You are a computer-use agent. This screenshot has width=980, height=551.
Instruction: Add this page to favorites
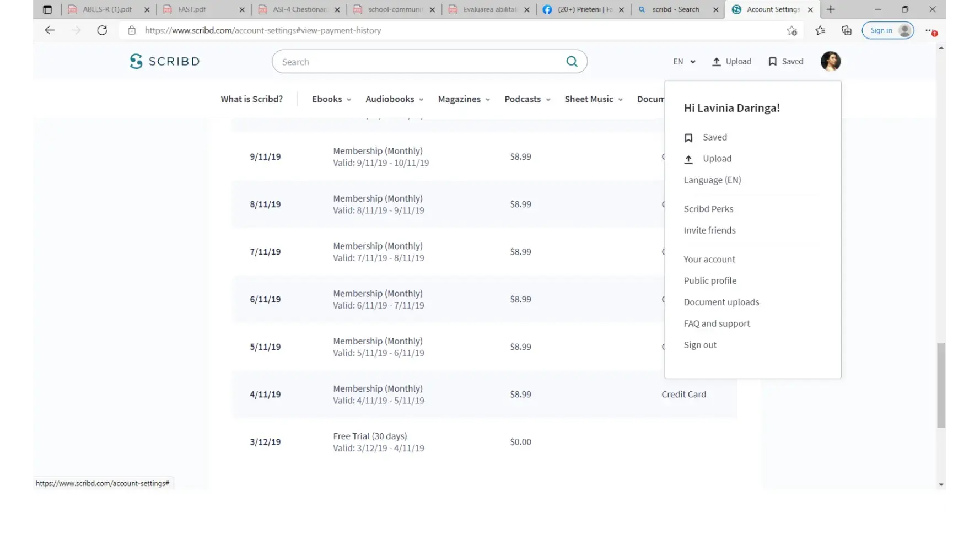click(791, 31)
